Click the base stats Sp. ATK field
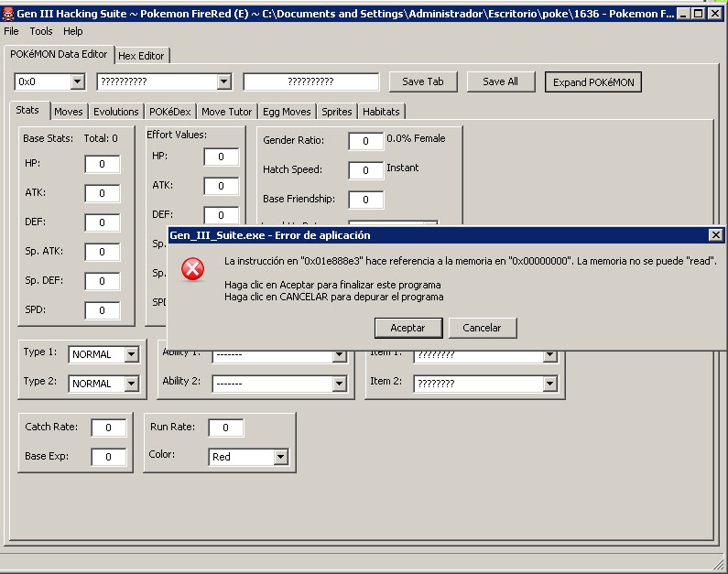Viewport: 728px width, 574px height. tap(103, 252)
